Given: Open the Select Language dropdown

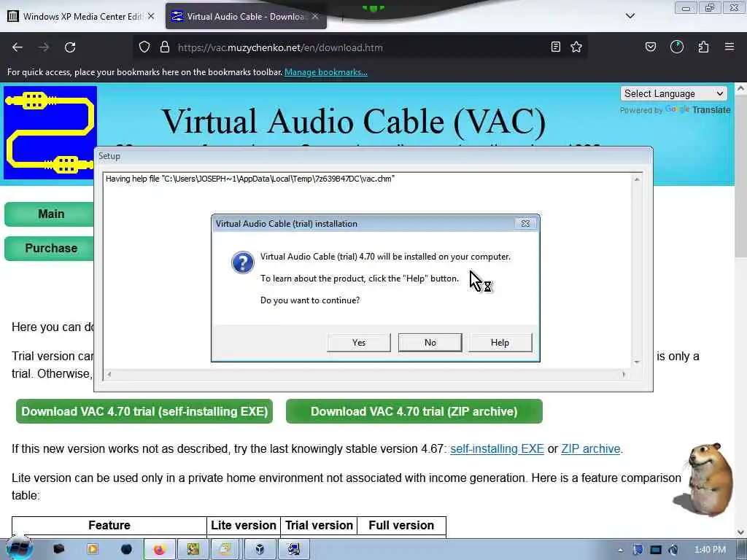Looking at the screenshot, I should pos(673,94).
